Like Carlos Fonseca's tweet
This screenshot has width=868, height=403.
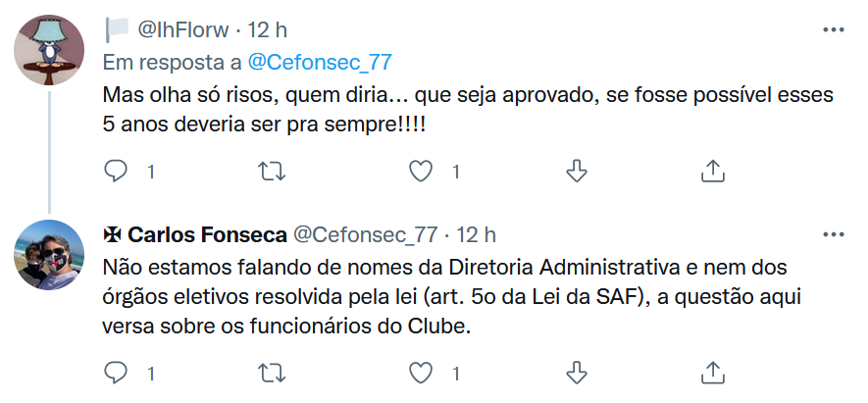421,373
